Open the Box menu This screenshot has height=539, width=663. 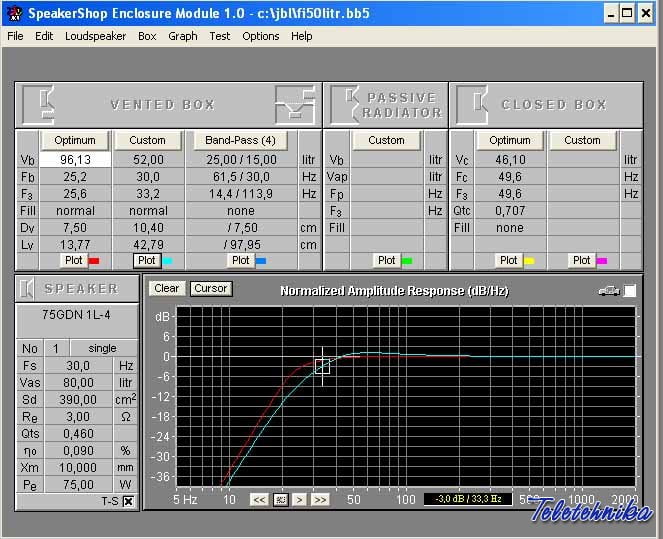(147, 36)
